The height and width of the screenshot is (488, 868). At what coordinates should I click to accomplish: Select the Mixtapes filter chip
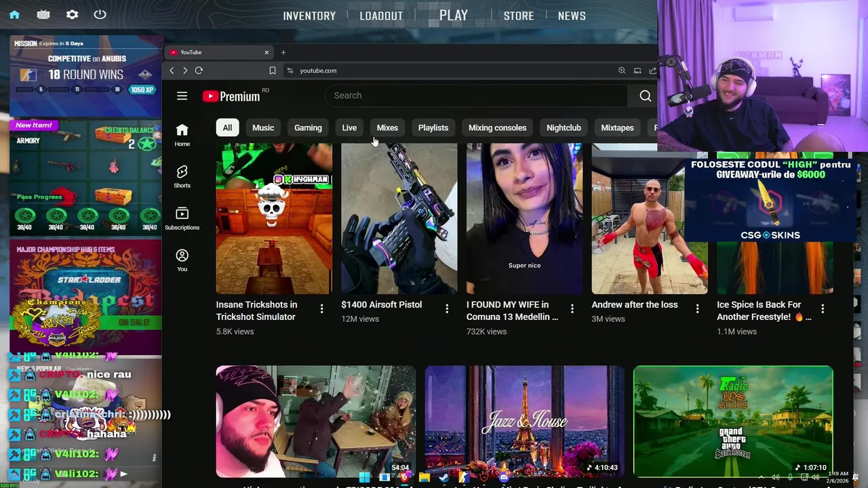(x=617, y=127)
